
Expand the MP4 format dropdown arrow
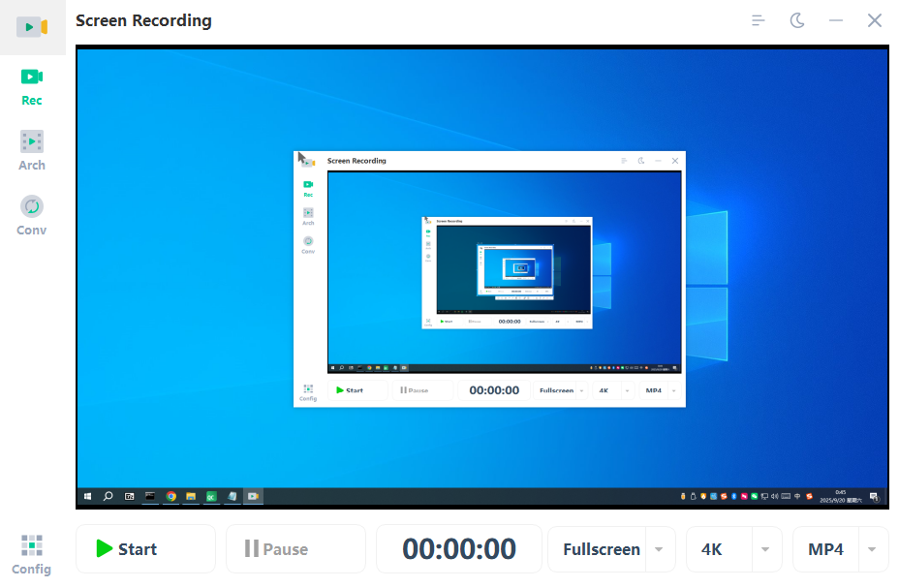coord(872,549)
